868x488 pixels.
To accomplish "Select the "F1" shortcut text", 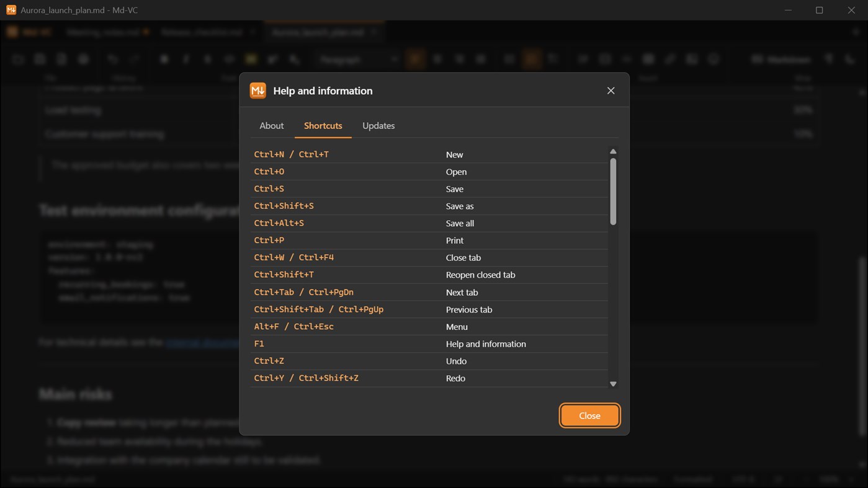I will click(x=259, y=344).
